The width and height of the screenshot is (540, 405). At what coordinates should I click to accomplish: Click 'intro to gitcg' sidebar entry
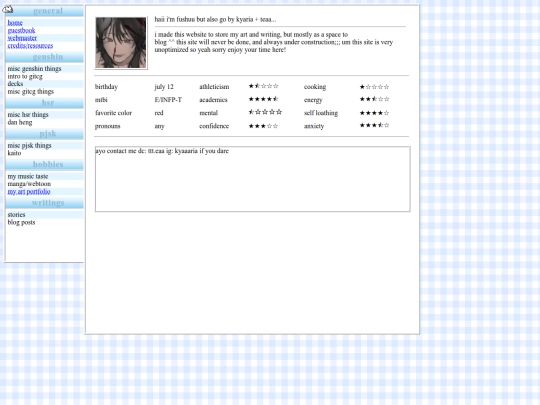[25, 76]
